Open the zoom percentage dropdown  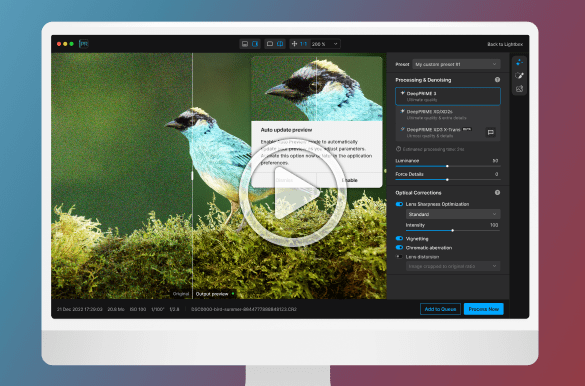[325, 44]
